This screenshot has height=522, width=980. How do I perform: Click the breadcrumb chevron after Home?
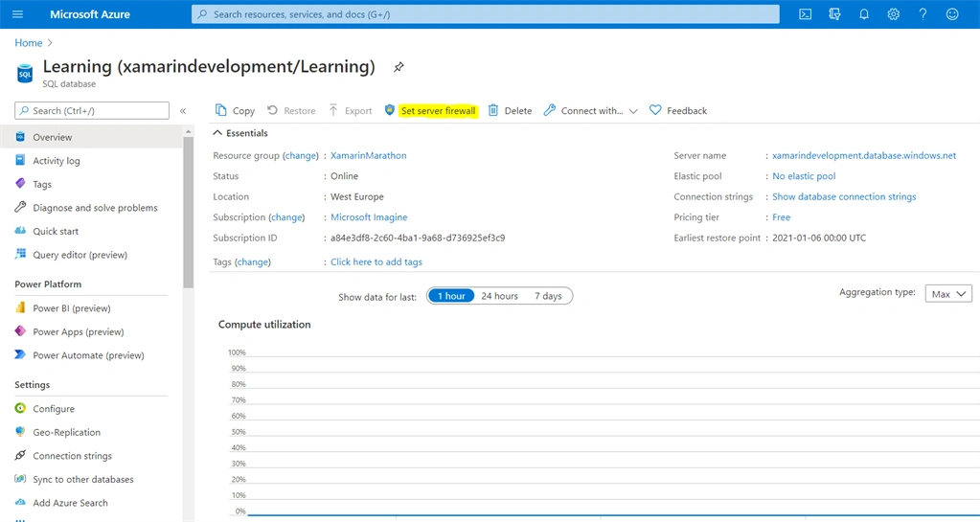click(x=50, y=42)
